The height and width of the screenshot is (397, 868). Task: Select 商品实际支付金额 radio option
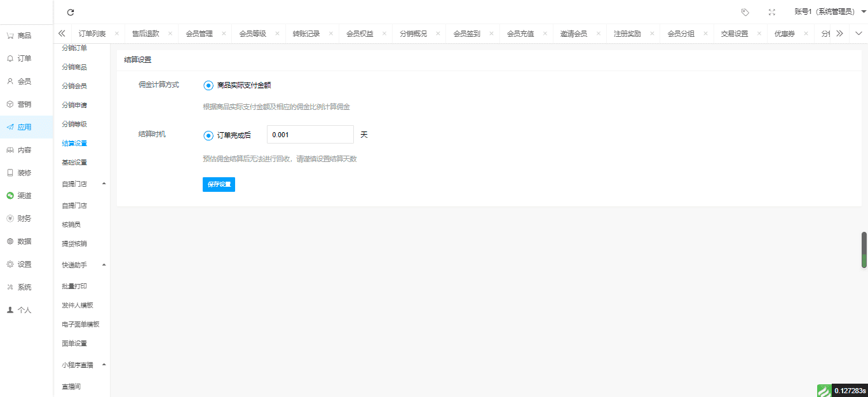tap(208, 85)
